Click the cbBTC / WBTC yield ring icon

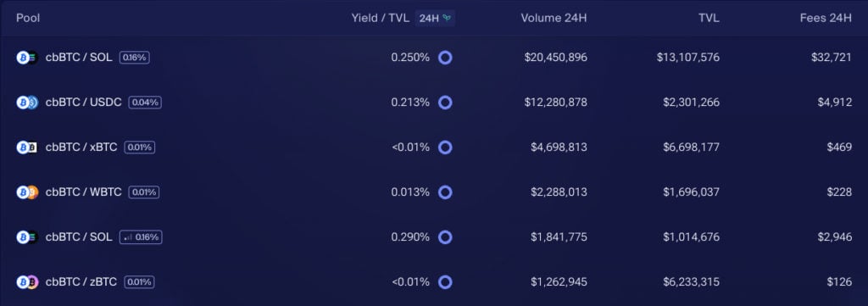click(x=445, y=192)
